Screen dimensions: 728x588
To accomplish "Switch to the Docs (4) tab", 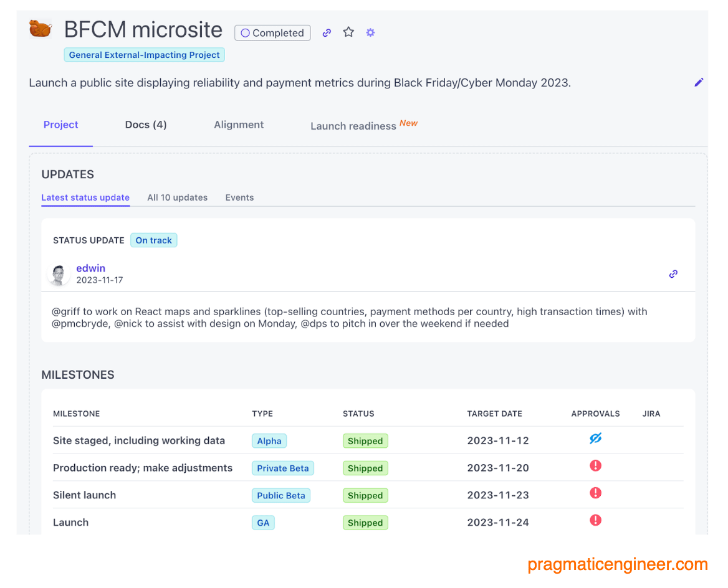I will click(x=146, y=125).
